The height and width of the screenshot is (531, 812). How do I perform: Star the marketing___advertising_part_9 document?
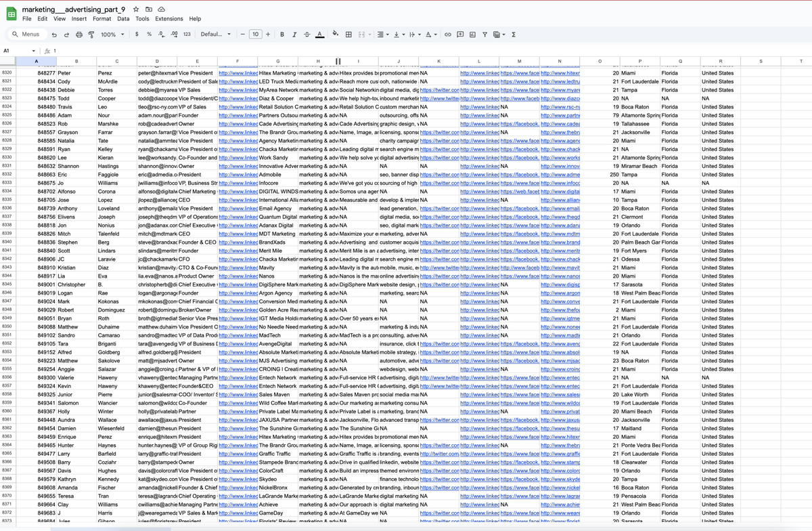click(x=137, y=9)
